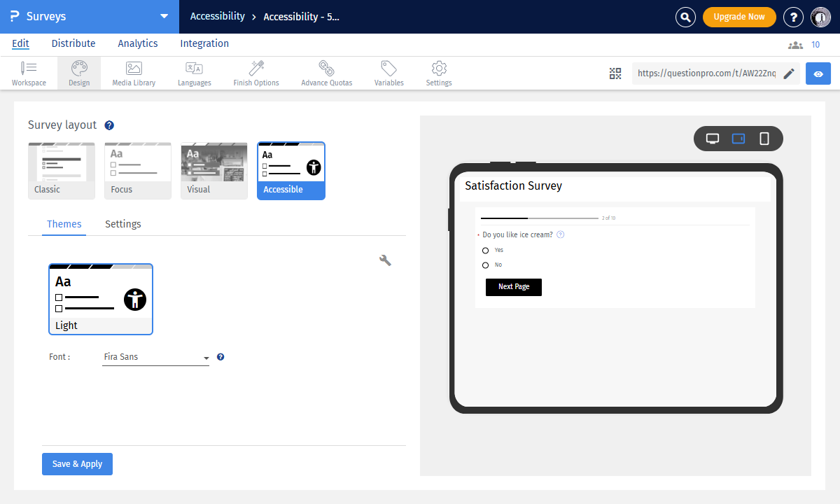The width and height of the screenshot is (840, 504).
Task: Open Finish Options
Action: coord(255,73)
